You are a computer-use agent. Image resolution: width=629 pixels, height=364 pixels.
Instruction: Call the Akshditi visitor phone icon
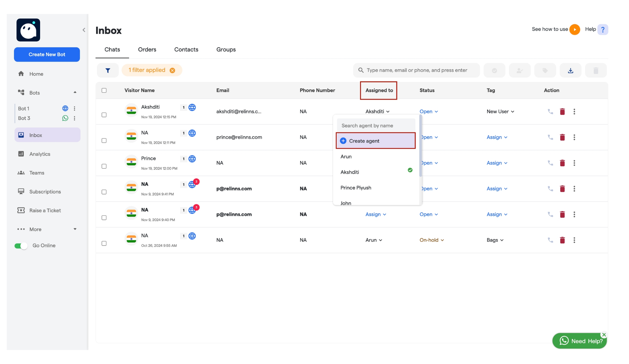(x=550, y=112)
